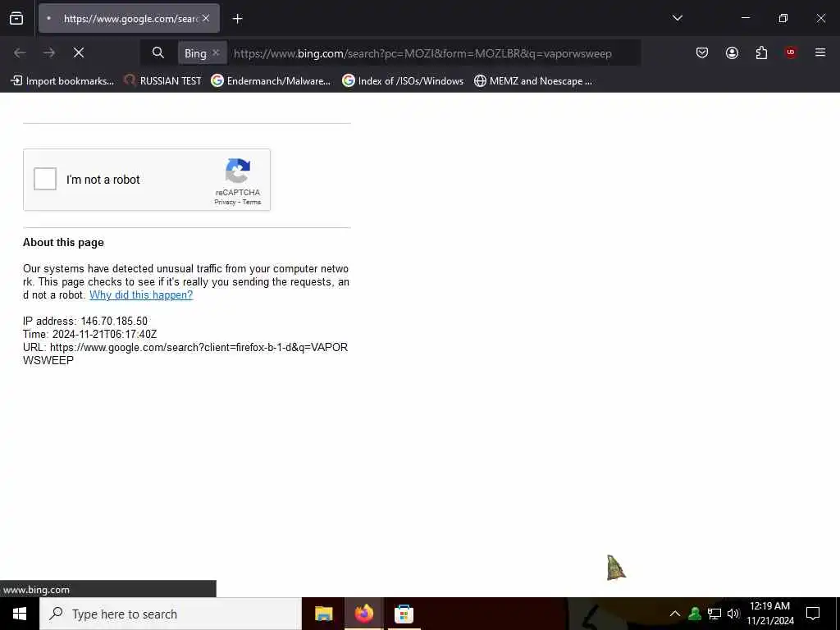Click the Type here to search box
This screenshot has width=840, height=630.
coord(171,614)
